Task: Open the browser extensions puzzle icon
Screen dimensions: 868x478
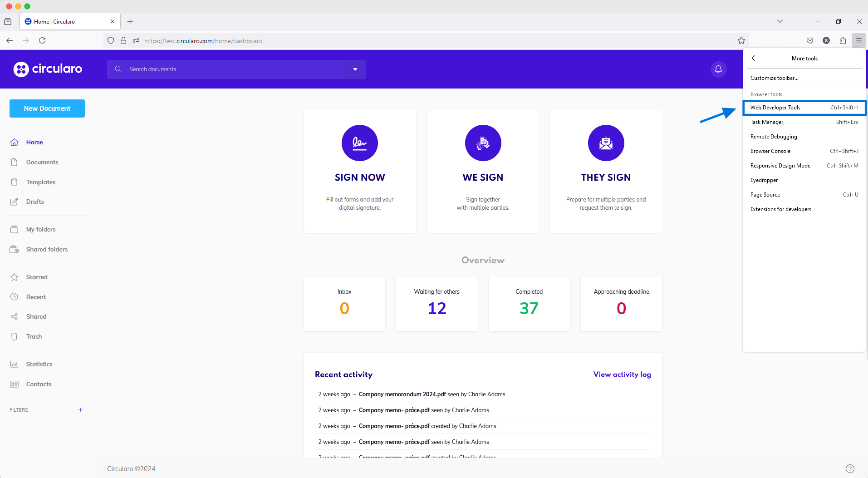Action: coord(843,40)
